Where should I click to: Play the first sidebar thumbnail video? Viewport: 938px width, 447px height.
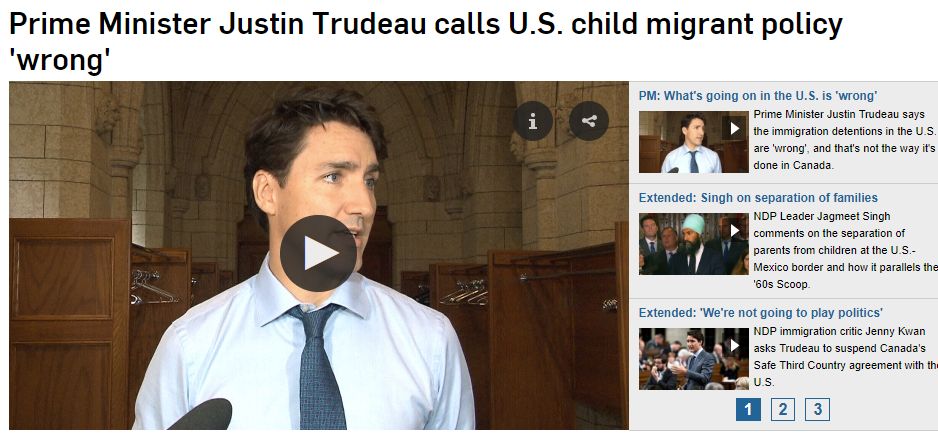[734, 128]
